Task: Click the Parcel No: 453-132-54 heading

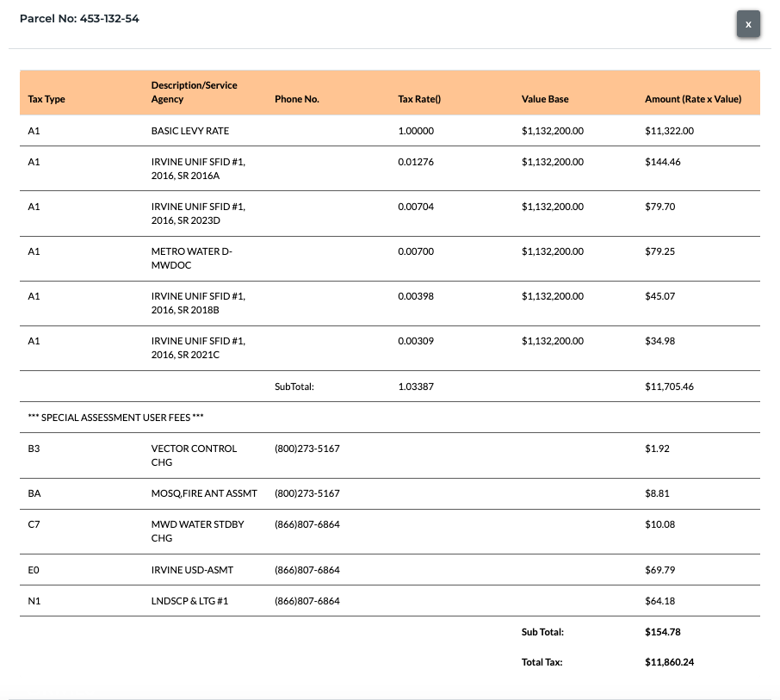Action: click(x=79, y=18)
